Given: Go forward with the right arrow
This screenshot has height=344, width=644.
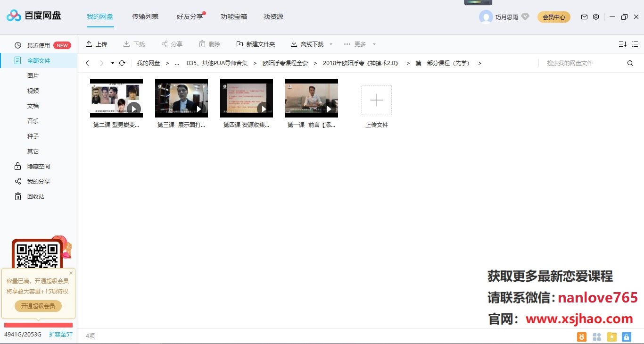Looking at the screenshot, I should click(x=101, y=63).
